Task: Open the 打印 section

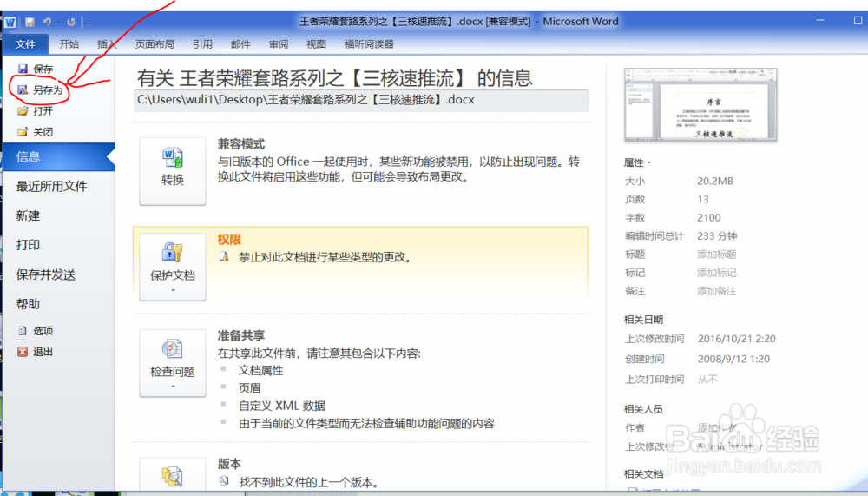Action: point(29,245)
